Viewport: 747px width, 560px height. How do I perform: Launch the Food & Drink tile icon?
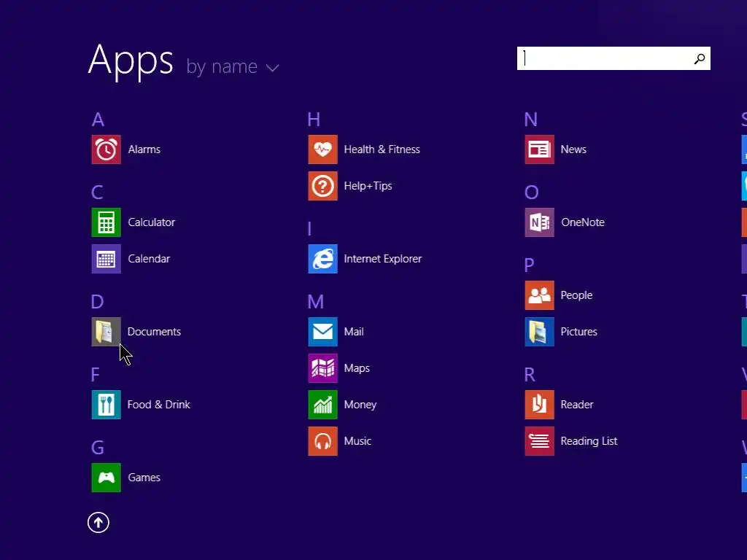[106, 405]
